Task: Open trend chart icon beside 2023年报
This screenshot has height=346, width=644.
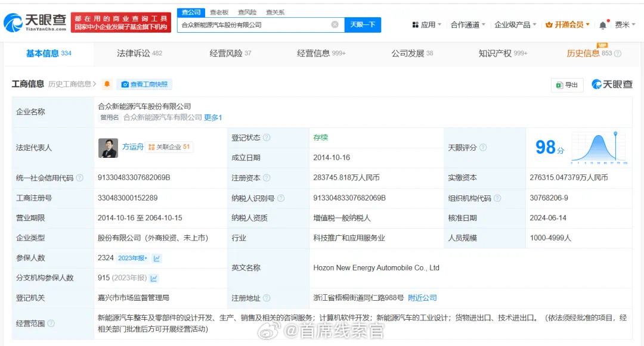Action: 156,258
